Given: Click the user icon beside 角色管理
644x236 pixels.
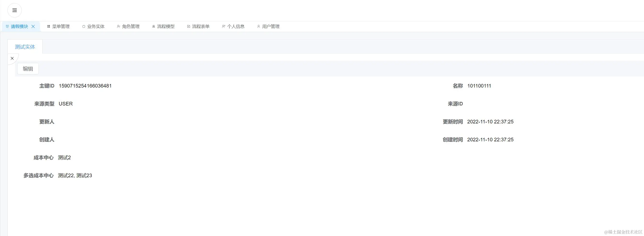Looking at the screenshot, I should 119,26.
